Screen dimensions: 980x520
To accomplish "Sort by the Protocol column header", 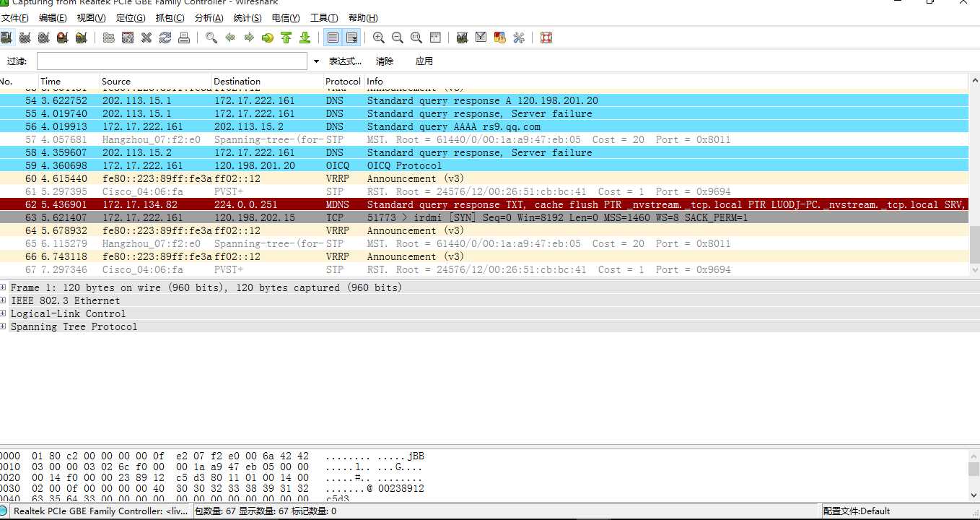I will coord(343,81).
